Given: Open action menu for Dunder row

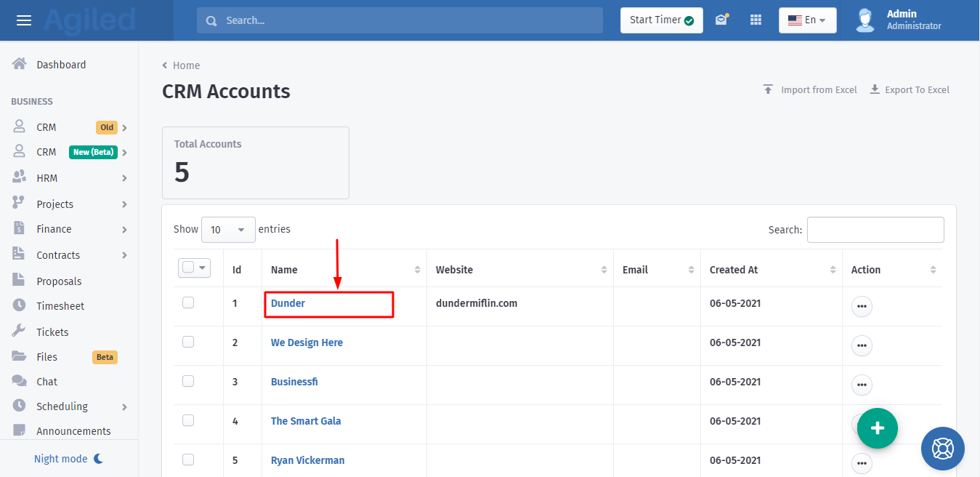Looking at the screenshot, I should tap(862, 307).
